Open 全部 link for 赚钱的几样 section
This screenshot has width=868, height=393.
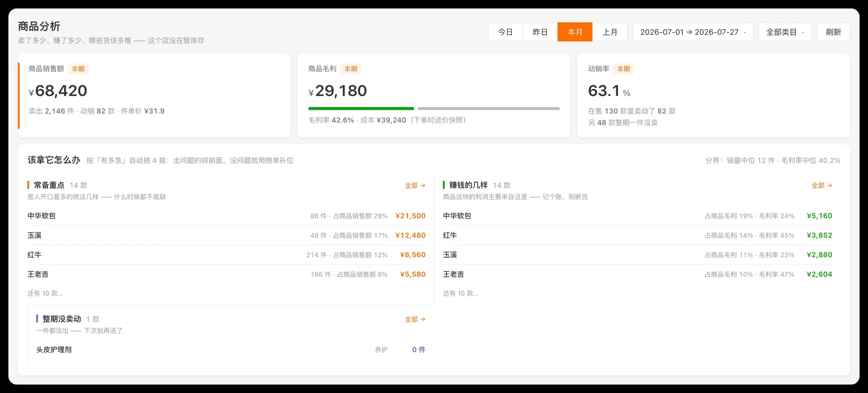coord(822,186)
